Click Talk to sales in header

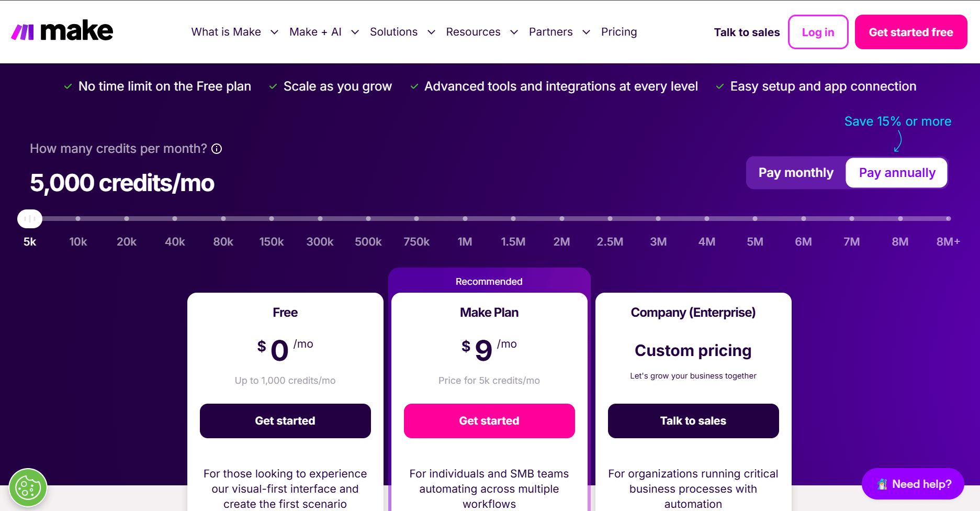coord(747,32)
